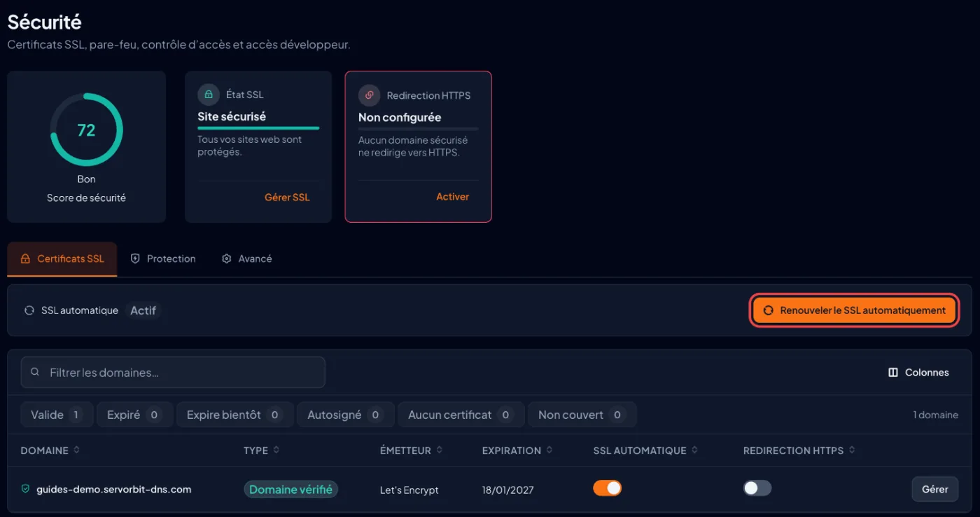This screenshot has width=980, height=517.
Task: Focus the Filtrer les domaines search field
Action: (x=173, y=372)
